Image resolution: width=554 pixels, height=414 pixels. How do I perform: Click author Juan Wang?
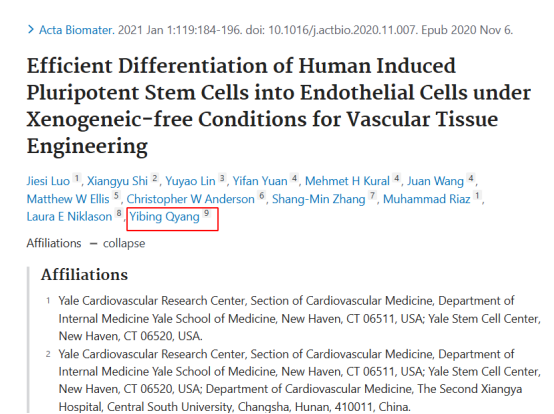435,181
